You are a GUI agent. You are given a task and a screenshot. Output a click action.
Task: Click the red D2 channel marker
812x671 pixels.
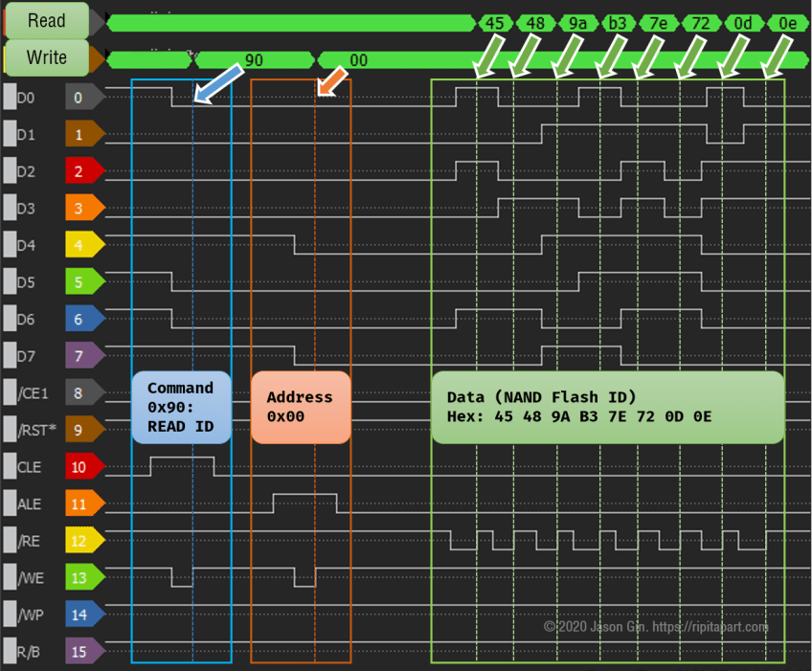(79, 170)
